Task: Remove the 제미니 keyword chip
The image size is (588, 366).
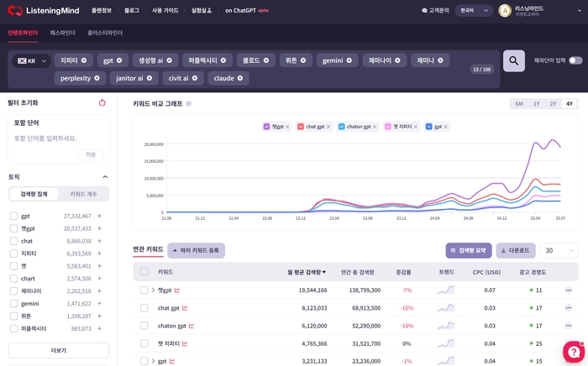Action: pos(440,60)
